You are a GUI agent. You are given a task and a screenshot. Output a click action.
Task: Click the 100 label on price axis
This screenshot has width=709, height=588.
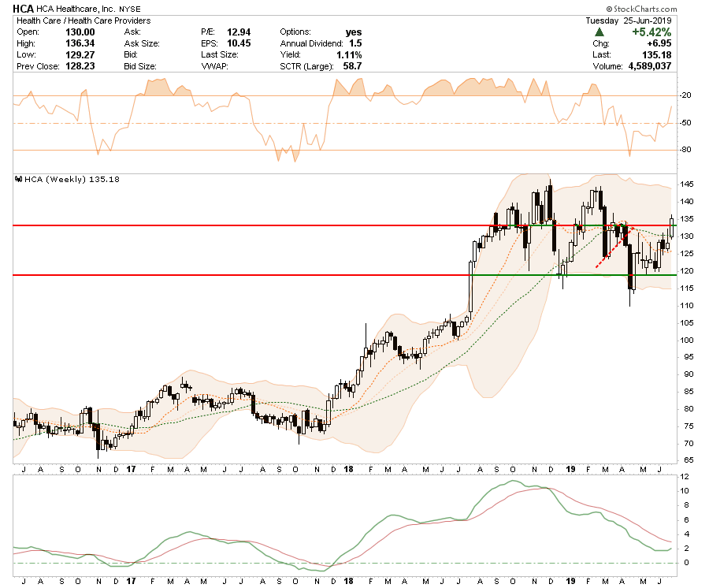(687, 341)
